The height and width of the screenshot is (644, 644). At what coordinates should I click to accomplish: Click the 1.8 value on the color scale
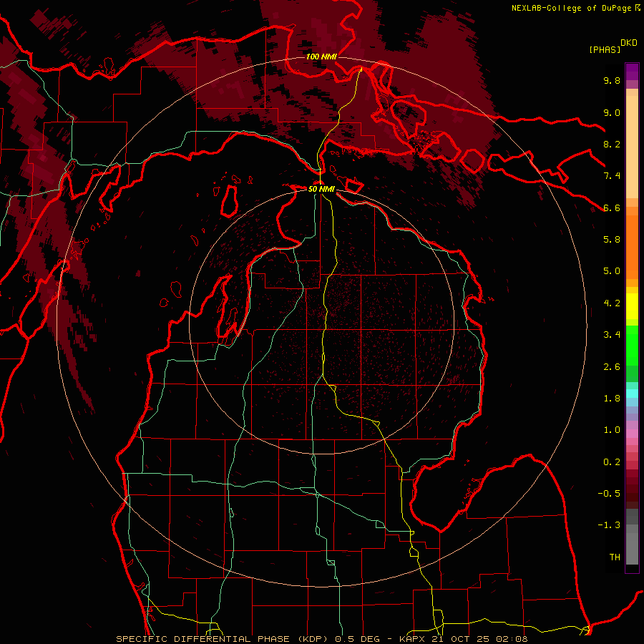click(x=612, y=399)
